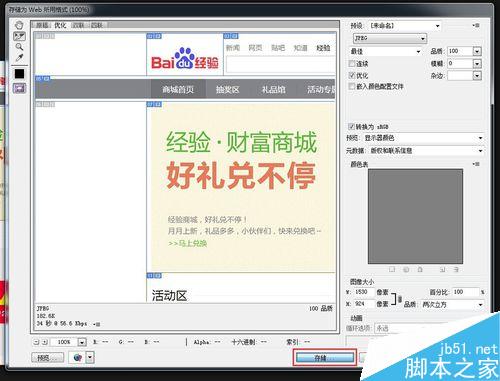Click the zoom in plus button

45,342
